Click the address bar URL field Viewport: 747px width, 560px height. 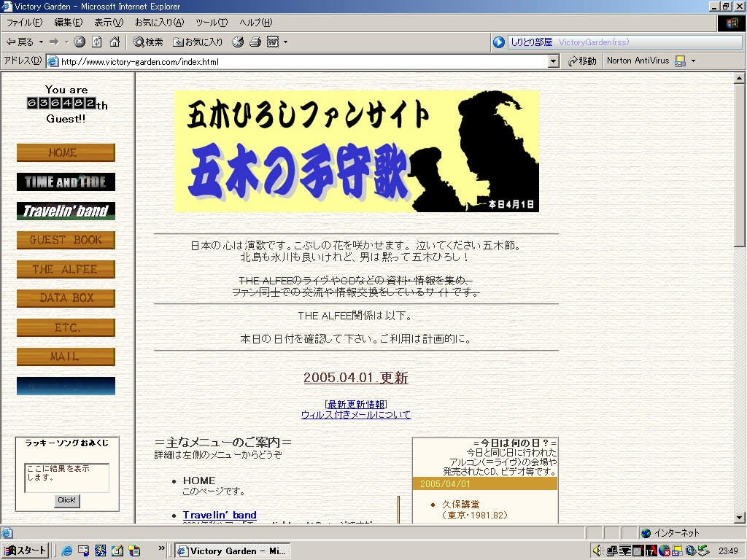click(x=303, y=61)
